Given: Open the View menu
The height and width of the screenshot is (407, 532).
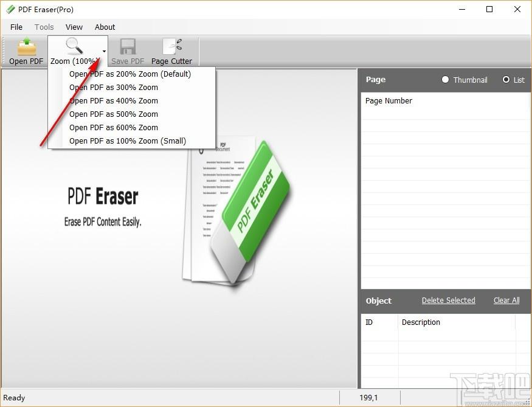Looking at the screenshot, I should [74, 27].
